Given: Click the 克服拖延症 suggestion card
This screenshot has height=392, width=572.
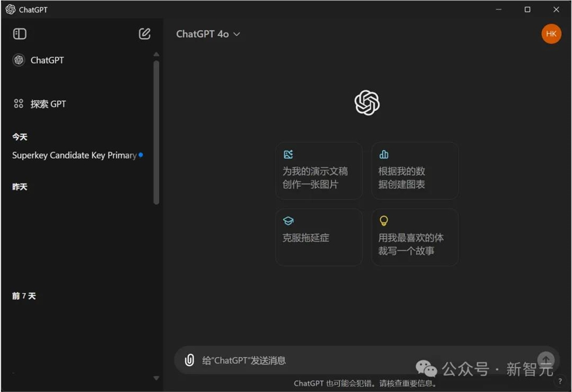Looking at the screenshot, I should pyautogui.click(x=319, y=237).
